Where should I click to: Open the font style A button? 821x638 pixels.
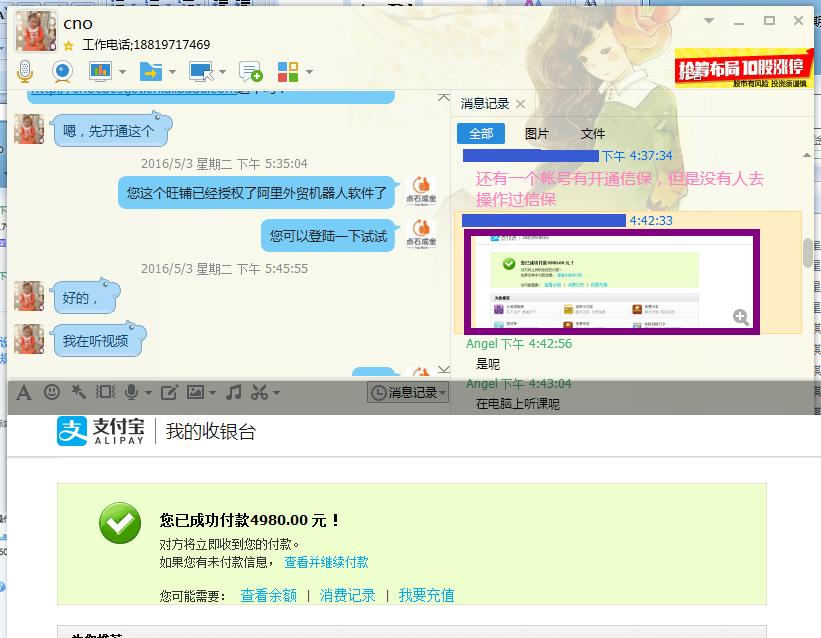pyautogui.click(x=24, y=392)
